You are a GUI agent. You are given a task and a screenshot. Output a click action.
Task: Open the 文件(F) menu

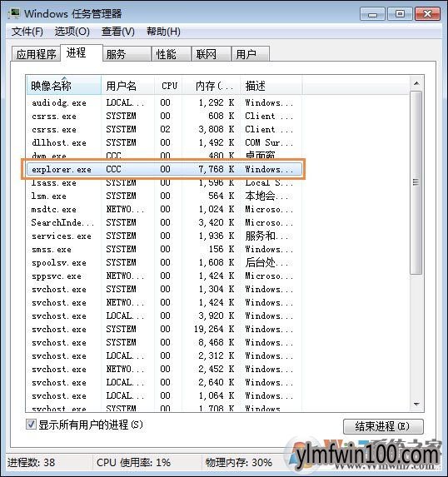(27, 32)
